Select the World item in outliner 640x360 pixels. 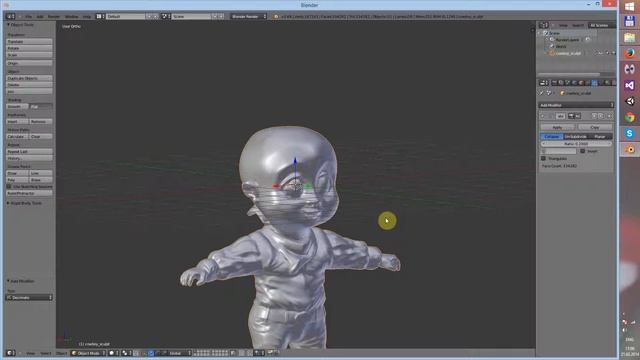561,46
